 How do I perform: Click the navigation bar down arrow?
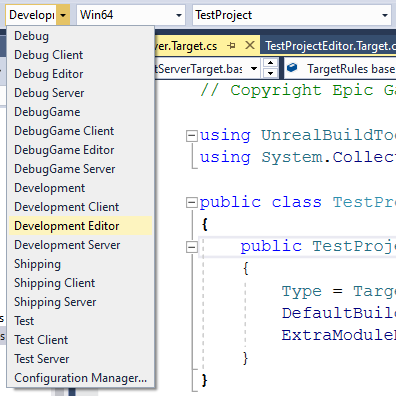pos(270,73)
